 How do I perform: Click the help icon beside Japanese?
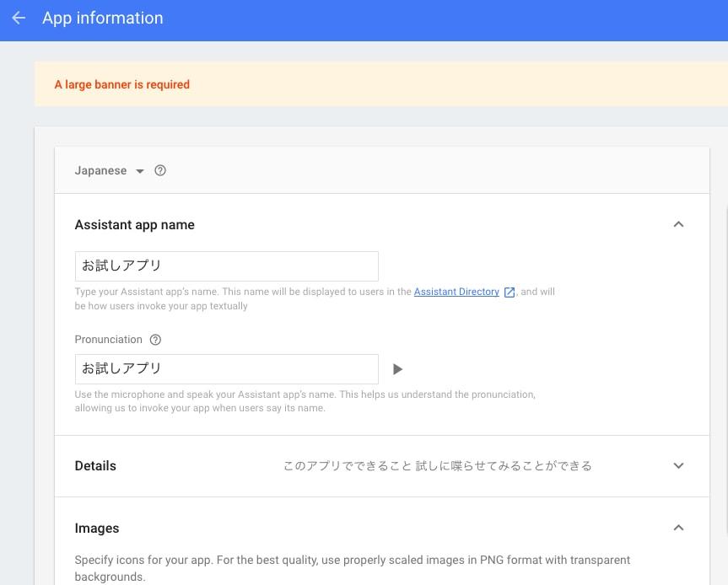tap(160, 171)
